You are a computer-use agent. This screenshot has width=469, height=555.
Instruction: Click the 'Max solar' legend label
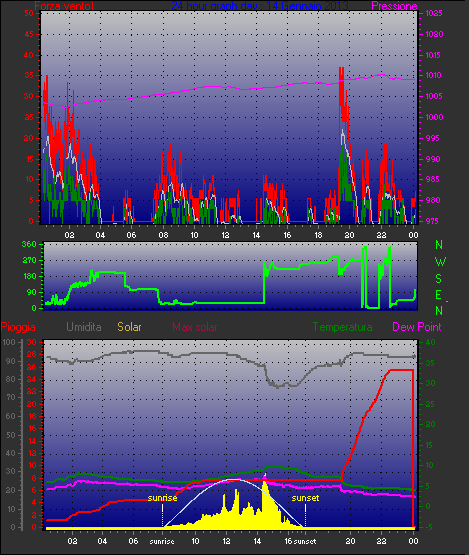[195, 327]
